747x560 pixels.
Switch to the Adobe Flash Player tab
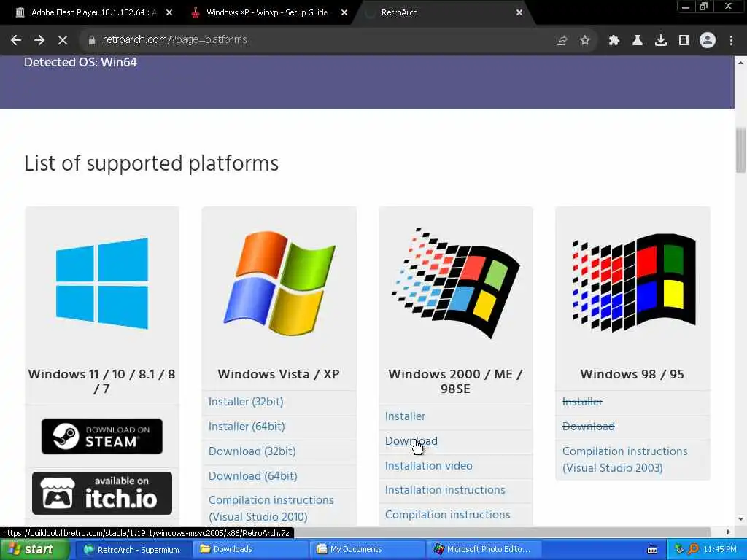click(x=90, y=13)
